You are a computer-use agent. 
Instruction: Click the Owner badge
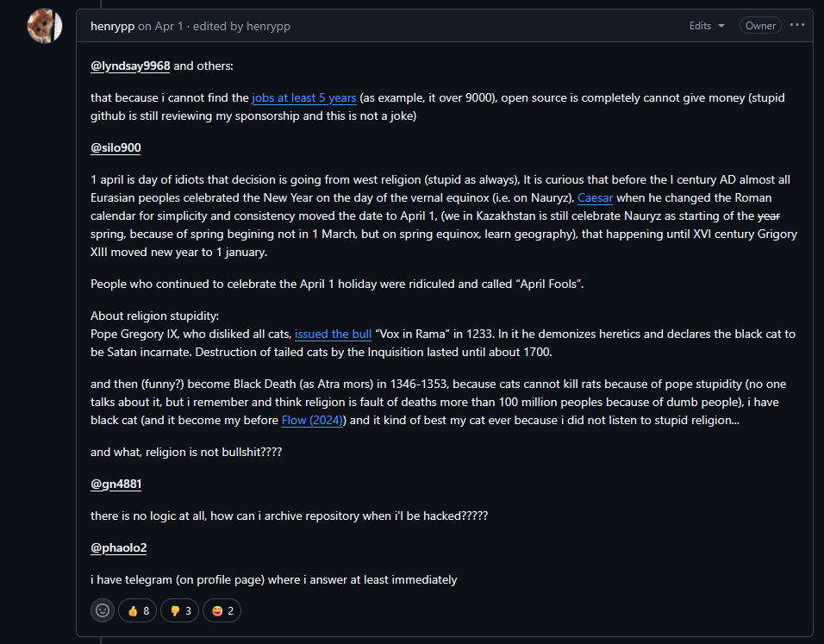coord(760,26)
